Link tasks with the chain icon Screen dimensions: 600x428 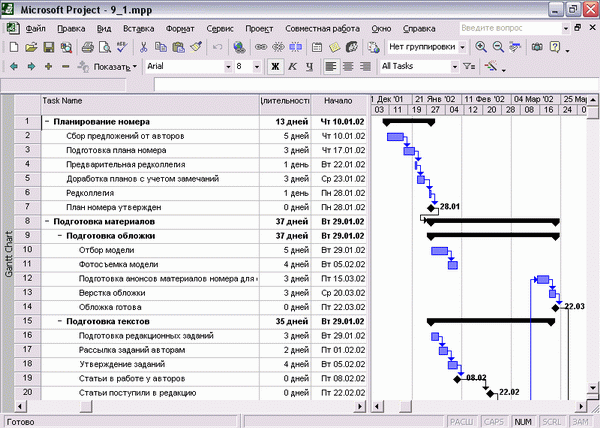pyautogui.click(x=261, y=47)
